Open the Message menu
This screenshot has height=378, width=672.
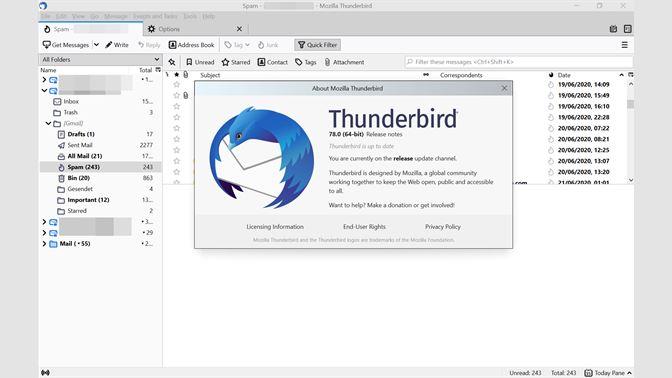(116, 16)
